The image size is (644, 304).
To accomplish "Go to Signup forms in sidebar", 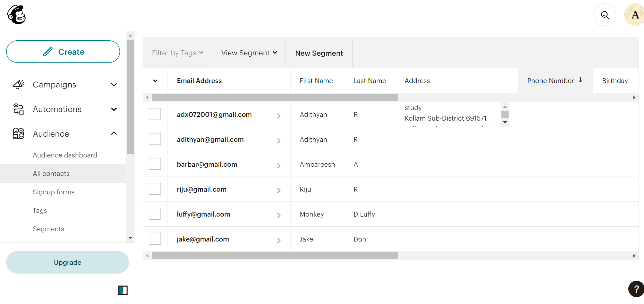I will [x=54, y=192].
